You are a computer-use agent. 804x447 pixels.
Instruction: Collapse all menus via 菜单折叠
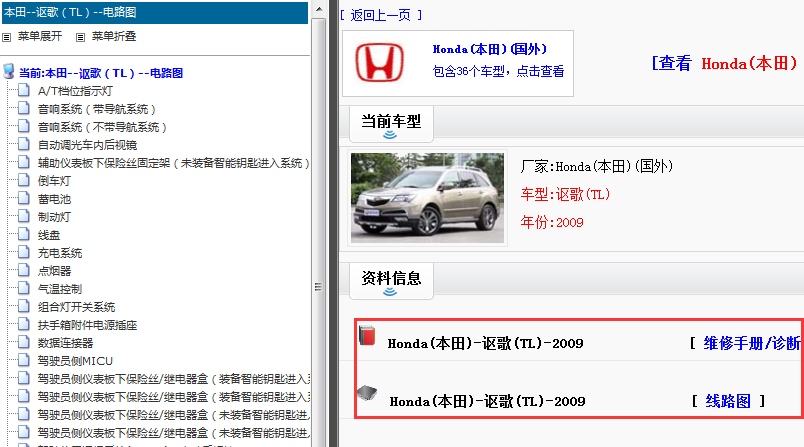[x=114, y=36]
